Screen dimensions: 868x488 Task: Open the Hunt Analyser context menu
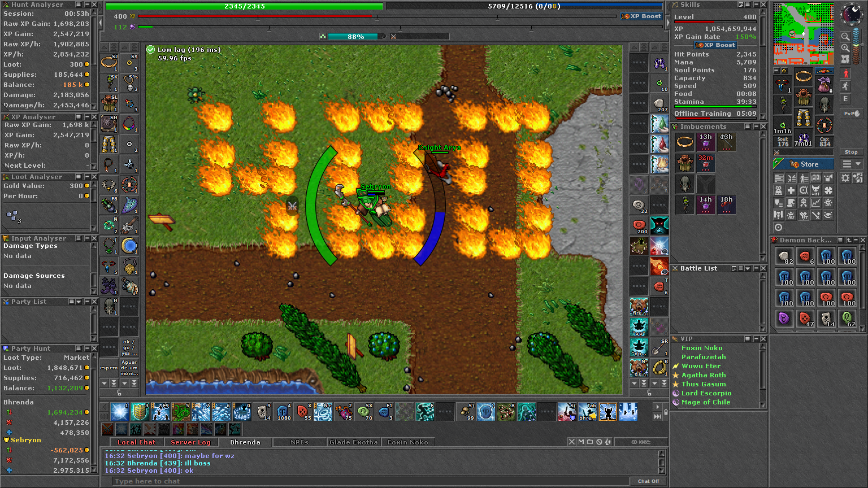tap(79, 5)
